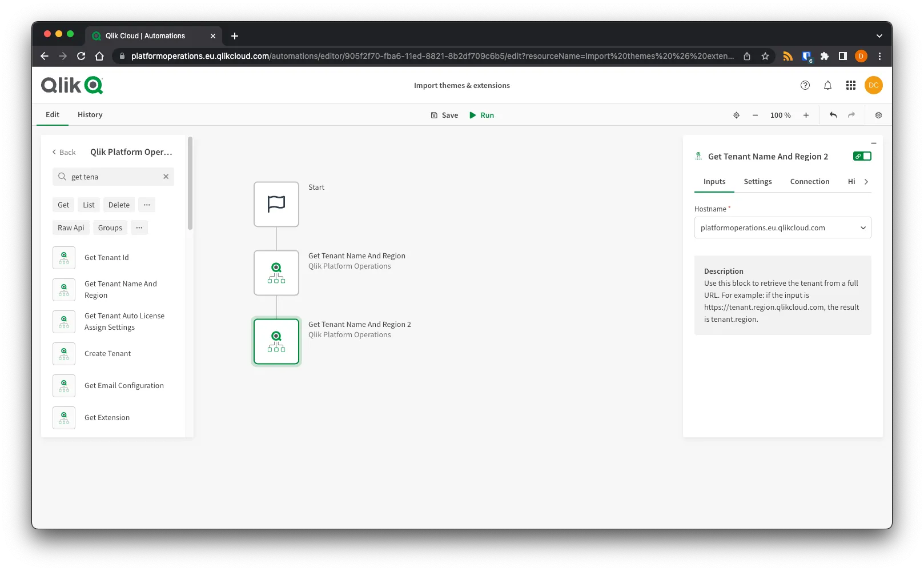Screen dimensions: 924x571
Task: Open the zoom target crosshair tool
Action: pos(736,115)
